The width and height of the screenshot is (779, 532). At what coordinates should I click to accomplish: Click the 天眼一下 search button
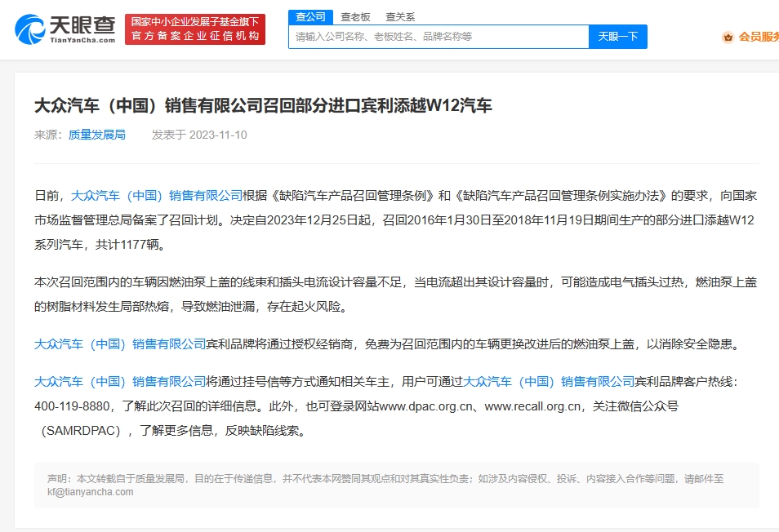click(618, 37)
